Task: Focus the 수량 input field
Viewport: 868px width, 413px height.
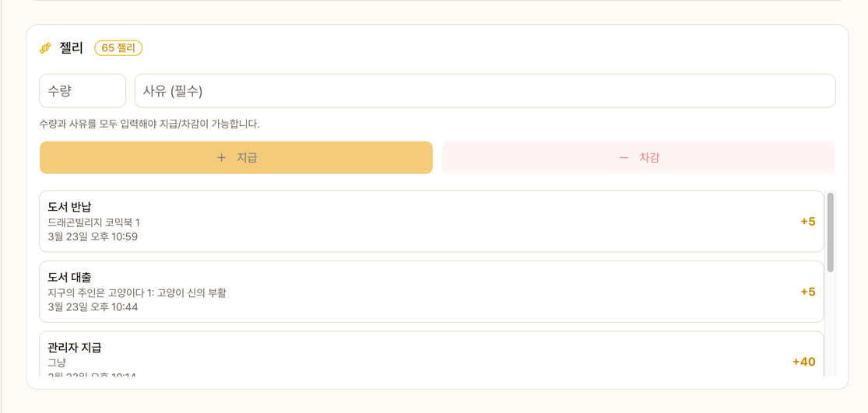Action: [x=83, y=91]
